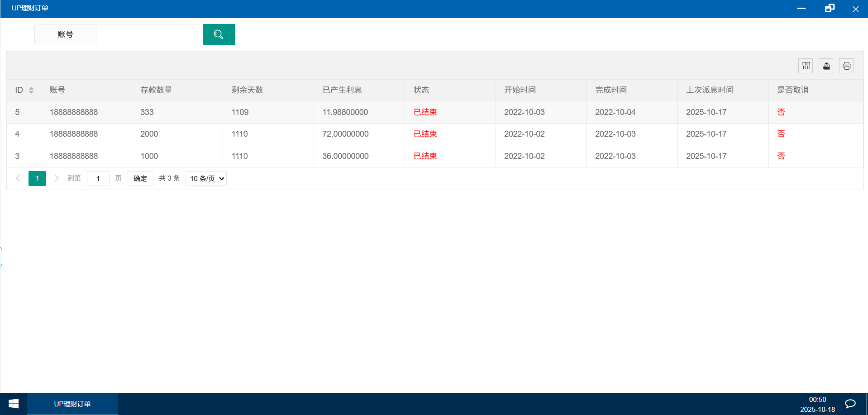The width and height of the screenshot is (868, 415).
Task: Click the deposit amount 1000 cell
Action: [x=149, y=156]
